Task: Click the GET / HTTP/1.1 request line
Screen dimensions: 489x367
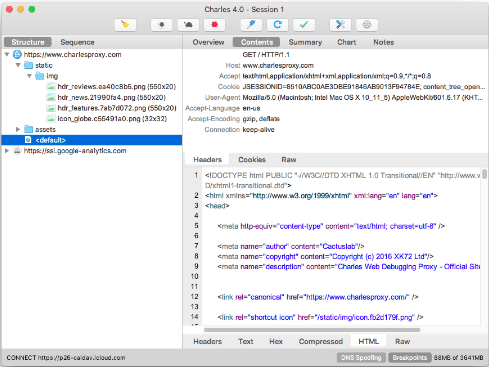Action: coord(266,54)
